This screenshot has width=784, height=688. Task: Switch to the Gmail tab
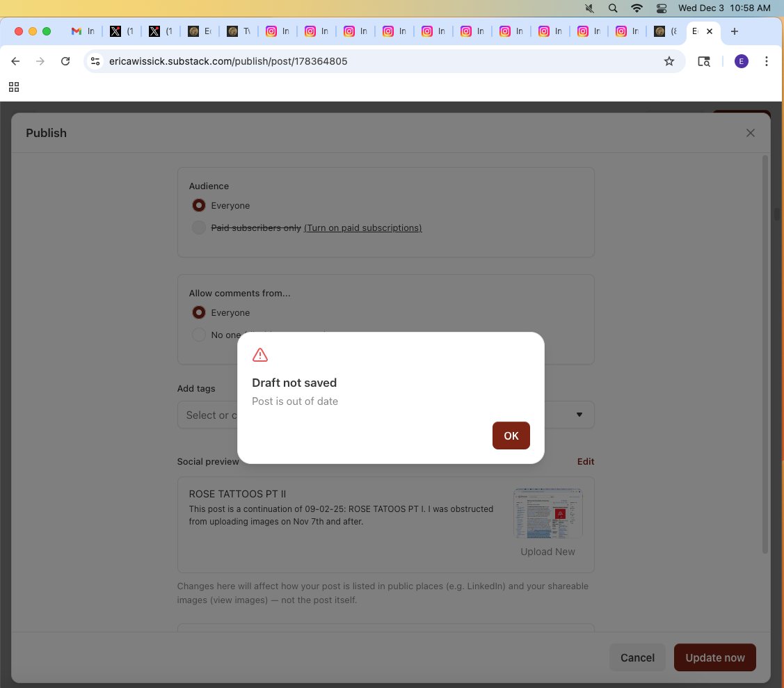coord(83,31)
